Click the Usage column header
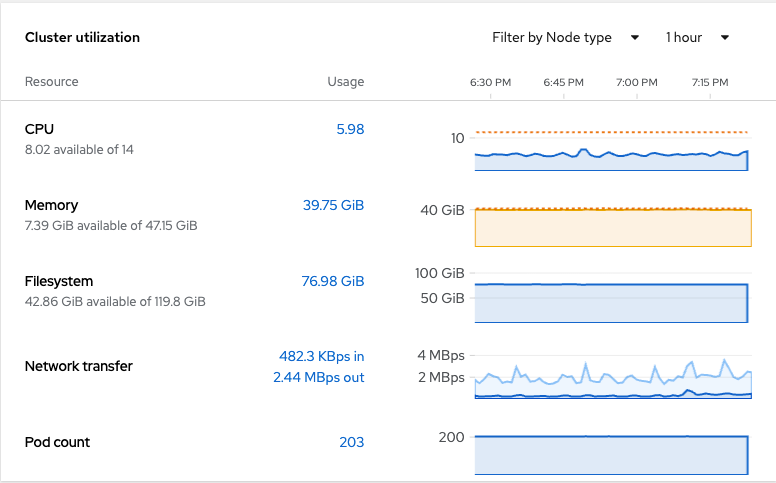The image size is (776, 483). pyautogui.click(x=345, y=82)
